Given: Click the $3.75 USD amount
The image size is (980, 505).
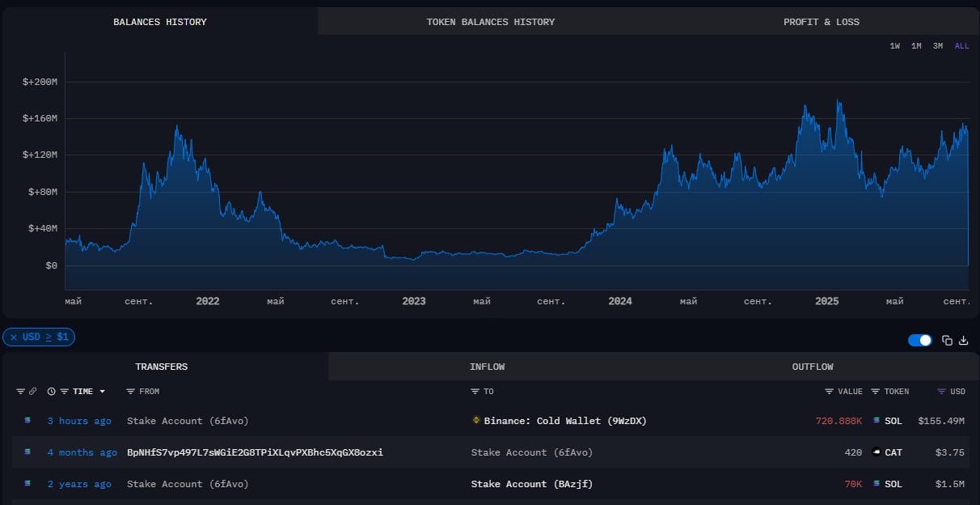Looking at the screenshot, I should click(x=950, y=452).
